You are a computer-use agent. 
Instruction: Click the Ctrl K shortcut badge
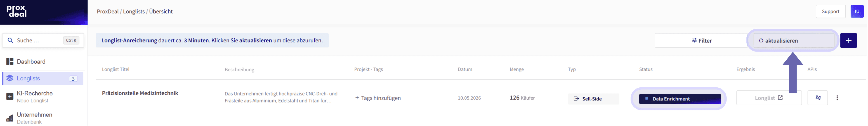point(71,40)
